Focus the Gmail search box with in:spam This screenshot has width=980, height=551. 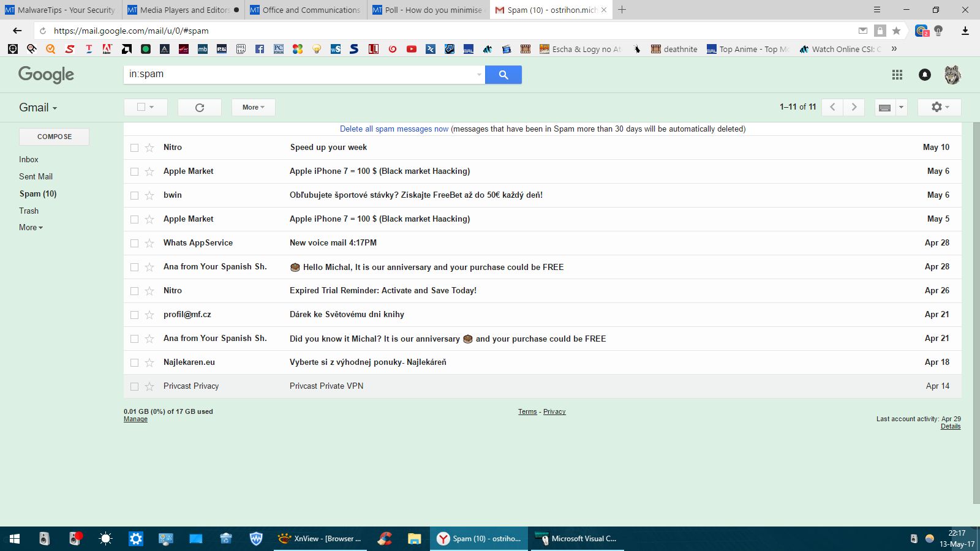tap(300, 75)
